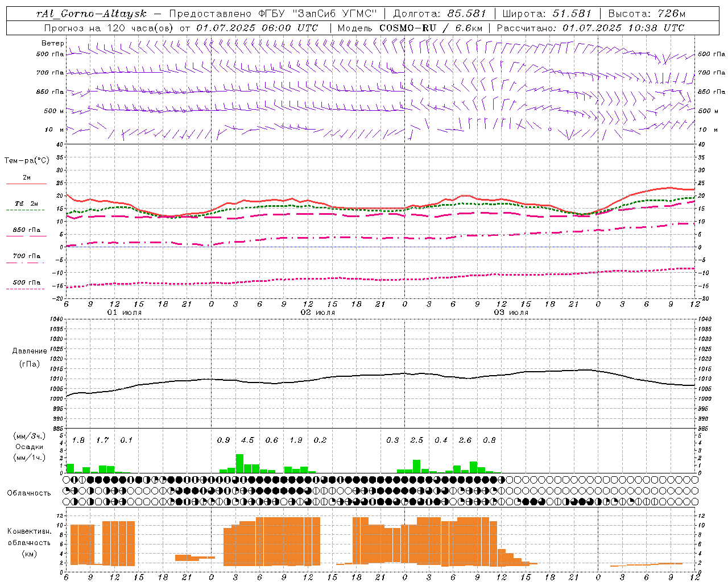Click the Облачность cloudiness label

click(29, 493)
